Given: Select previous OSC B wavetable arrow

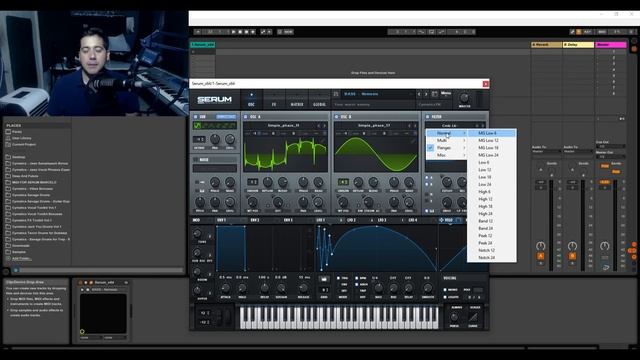Looking at the screenshot, I should (x=410, y=126).
